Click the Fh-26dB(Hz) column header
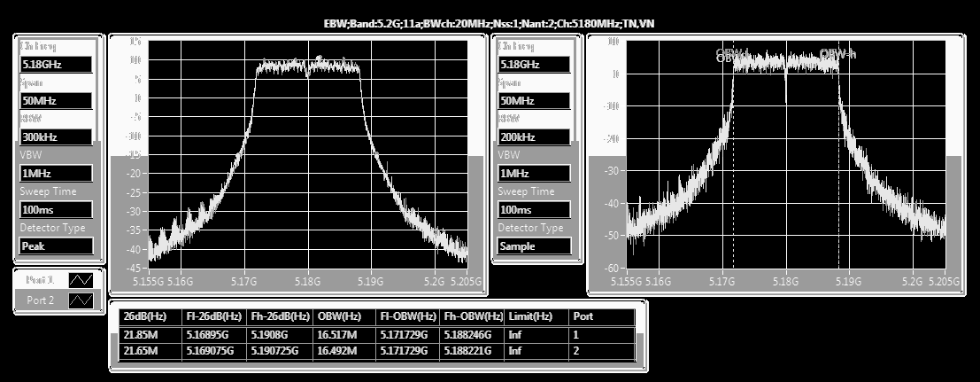 (280, 317)
